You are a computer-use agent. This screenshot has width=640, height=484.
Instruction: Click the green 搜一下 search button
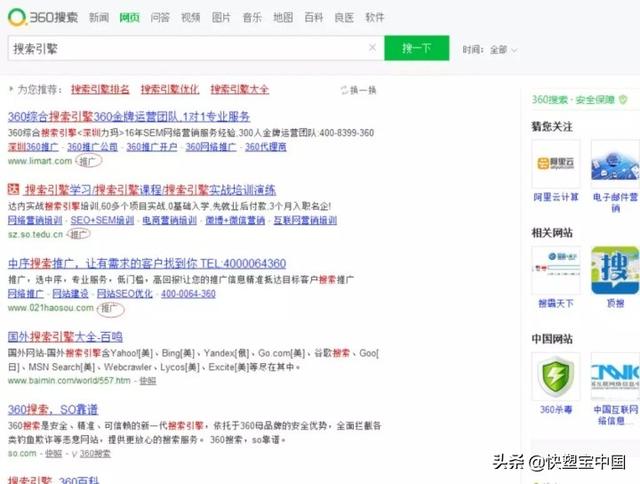point(417,48)
